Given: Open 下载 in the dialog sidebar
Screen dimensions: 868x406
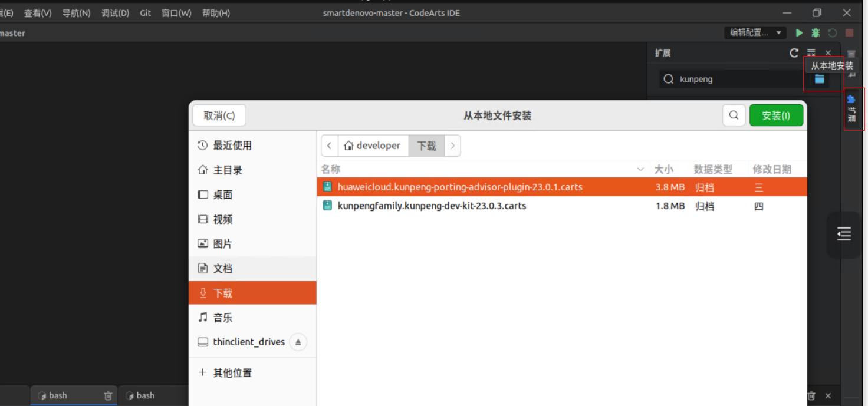Looking at the screenshot, I should [x=252, y=293].
